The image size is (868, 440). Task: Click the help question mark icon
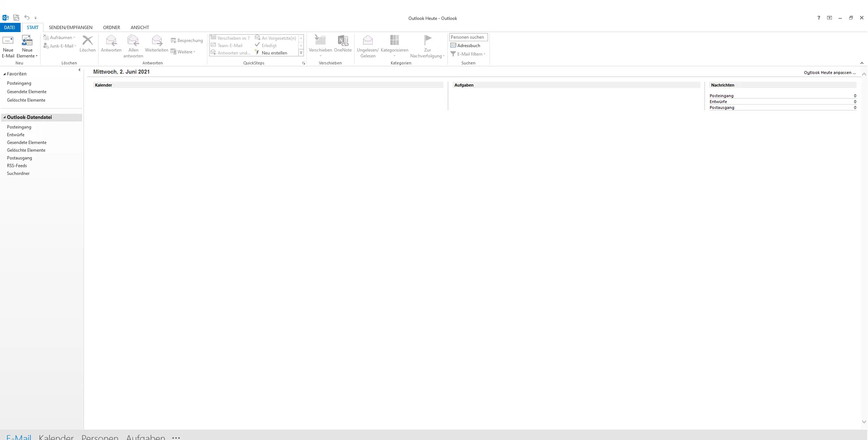[819, 18]
